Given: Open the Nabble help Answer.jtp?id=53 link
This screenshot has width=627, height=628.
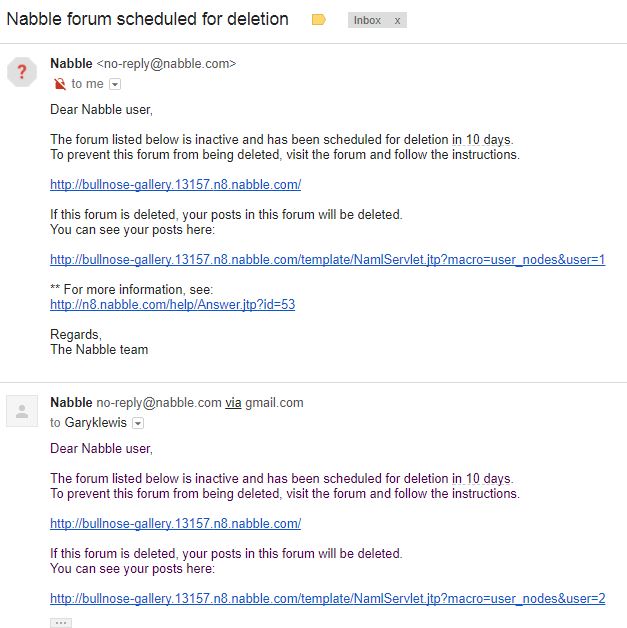Looking at the screenshot, I should pyautogui.click(x=172, y=305).
